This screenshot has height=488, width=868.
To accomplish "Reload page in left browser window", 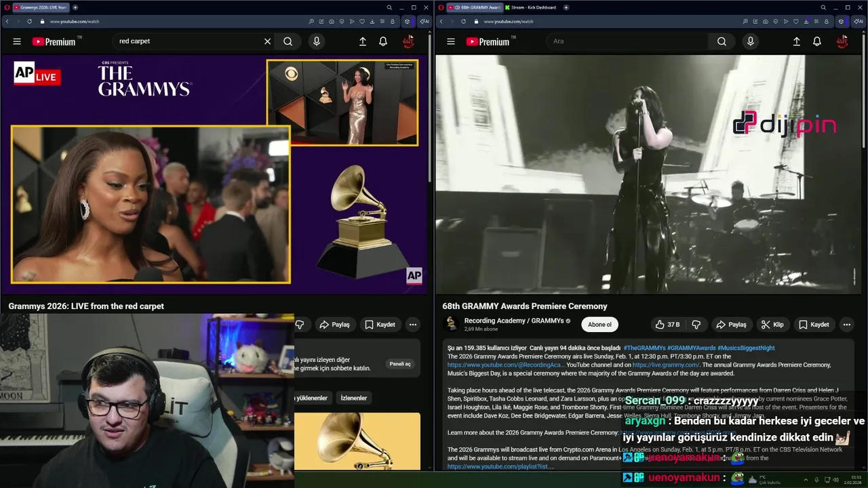I will (29, 21).
